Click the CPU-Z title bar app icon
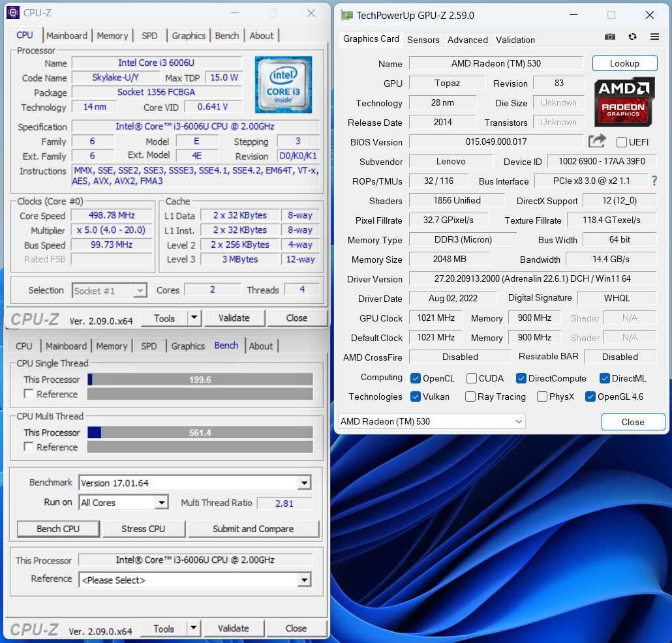 (x=13, y=13)
